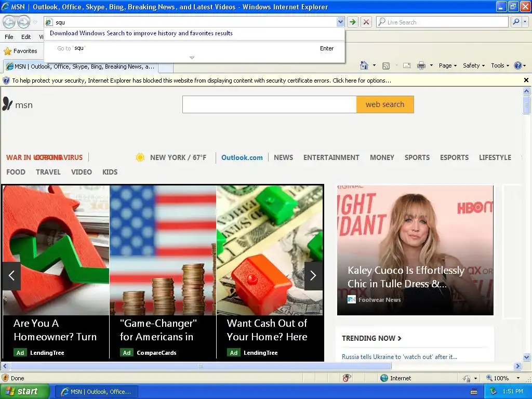Click the MSN web search text field
This screenshot has height=399, width=532.
[270, 104]
